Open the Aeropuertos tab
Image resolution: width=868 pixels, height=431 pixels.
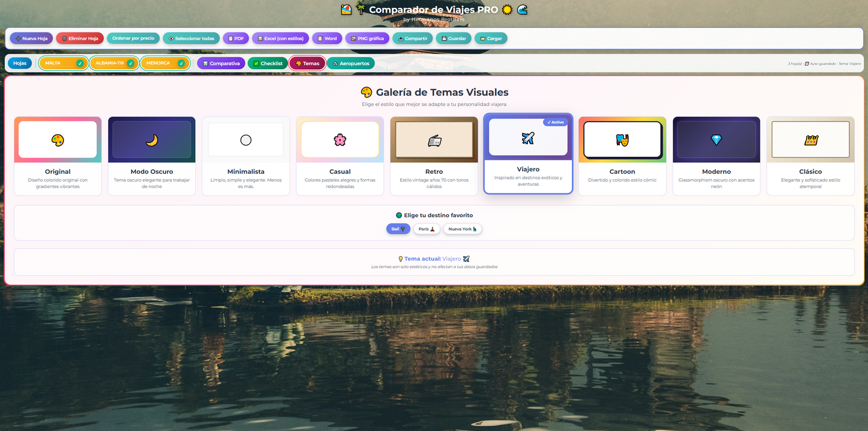coord(351,63)
